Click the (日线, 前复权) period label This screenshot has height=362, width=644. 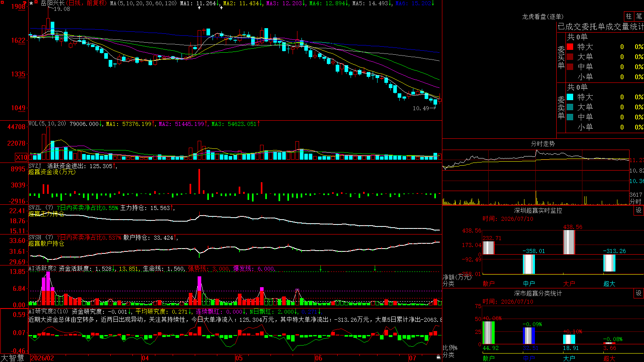point(86,3)
